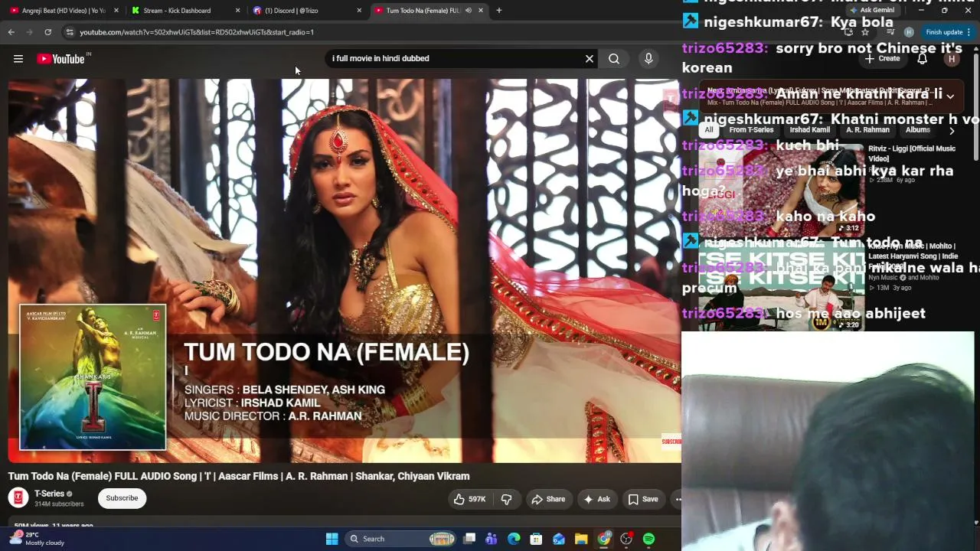
Task: Reload the current page
Action: pos(47,32)
